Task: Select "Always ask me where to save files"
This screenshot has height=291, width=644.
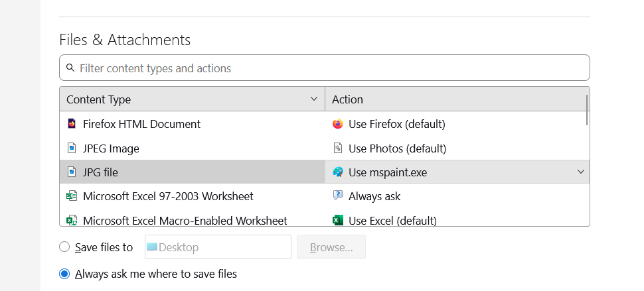Action: click(x=64, y=274)
